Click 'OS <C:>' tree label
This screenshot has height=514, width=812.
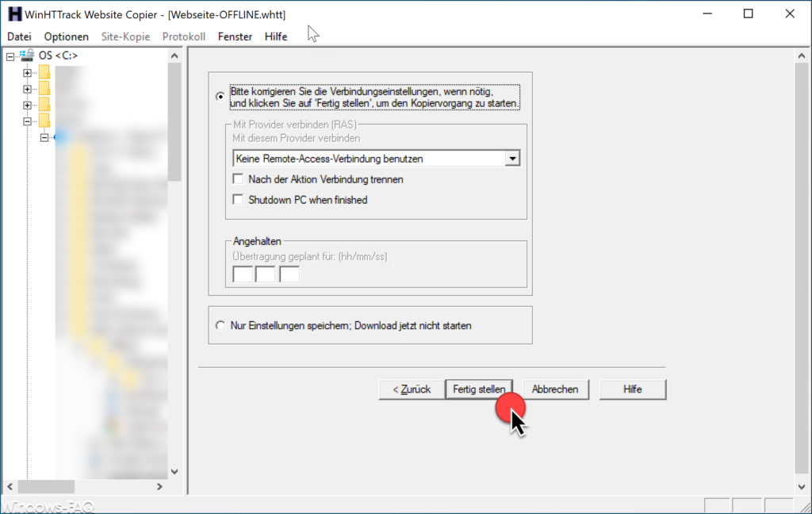[58, 56]
